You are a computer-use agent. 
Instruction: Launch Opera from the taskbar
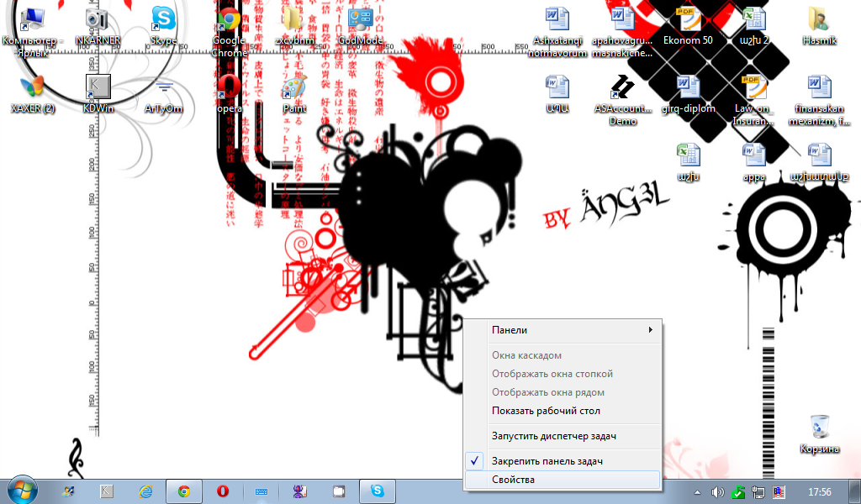coord(222,491)
